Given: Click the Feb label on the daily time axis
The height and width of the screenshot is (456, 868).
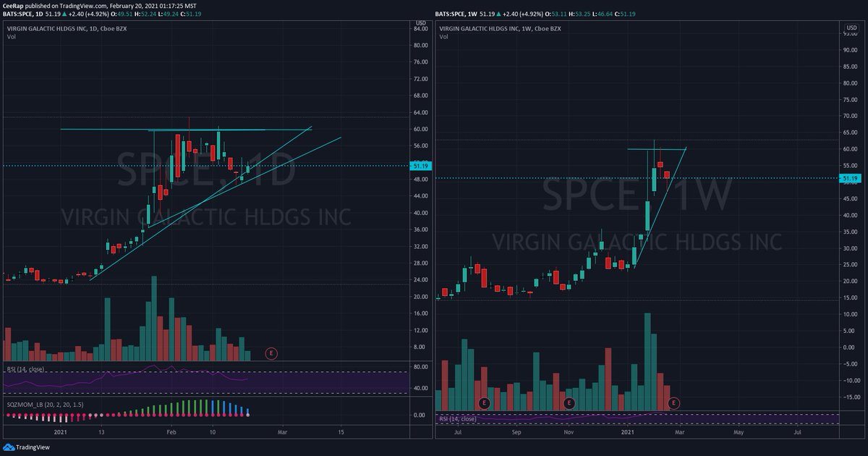Looking at the screenshot, I should (171, 432).
